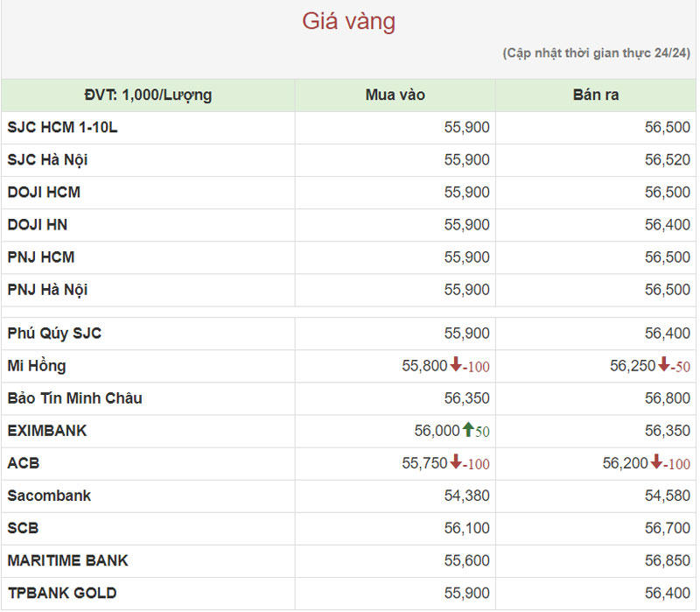
Task: Open the SJC HCM 1-10L row label
Action: 62,127
